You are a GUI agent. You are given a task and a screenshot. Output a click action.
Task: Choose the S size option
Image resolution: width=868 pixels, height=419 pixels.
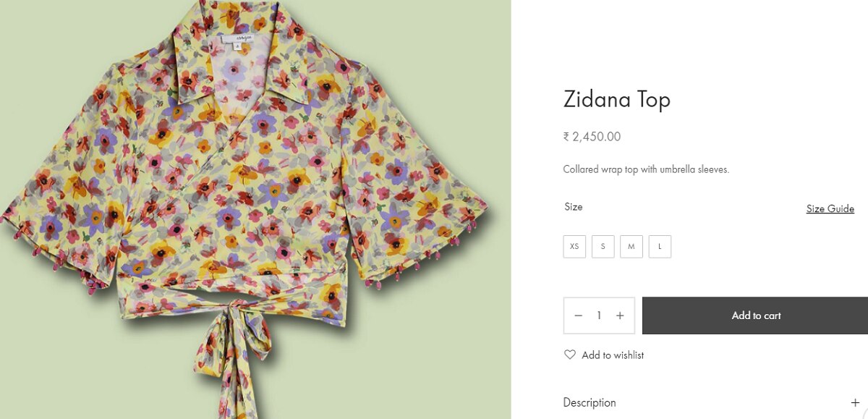coord(603,247)
